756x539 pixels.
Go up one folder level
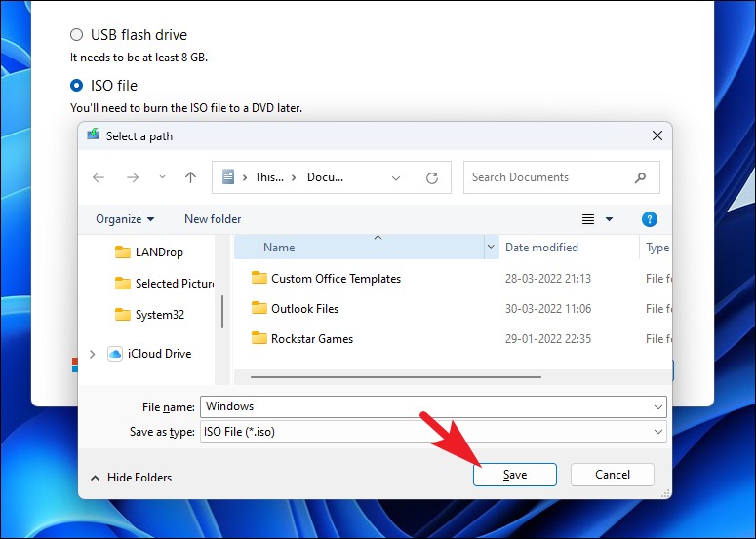[x=190, y=177]
